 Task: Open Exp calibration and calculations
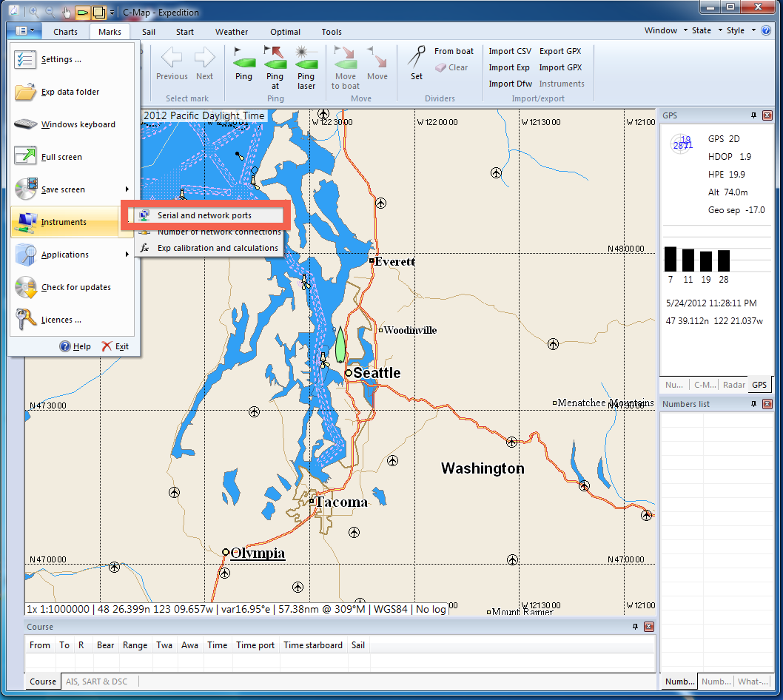point(209,248)
